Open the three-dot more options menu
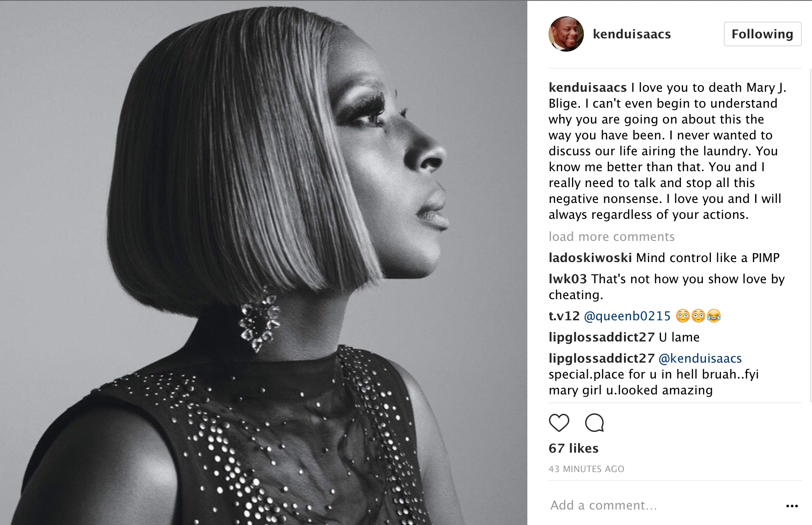Screen dimensions: 812x525 [792, 506]
